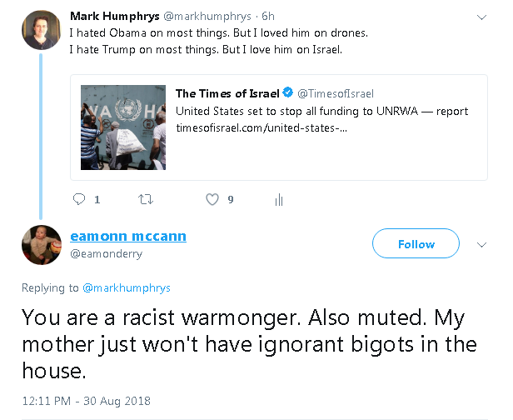Open eamonn mccann's profile avatar
Viewport: 513px width, 420px height.
42,245
